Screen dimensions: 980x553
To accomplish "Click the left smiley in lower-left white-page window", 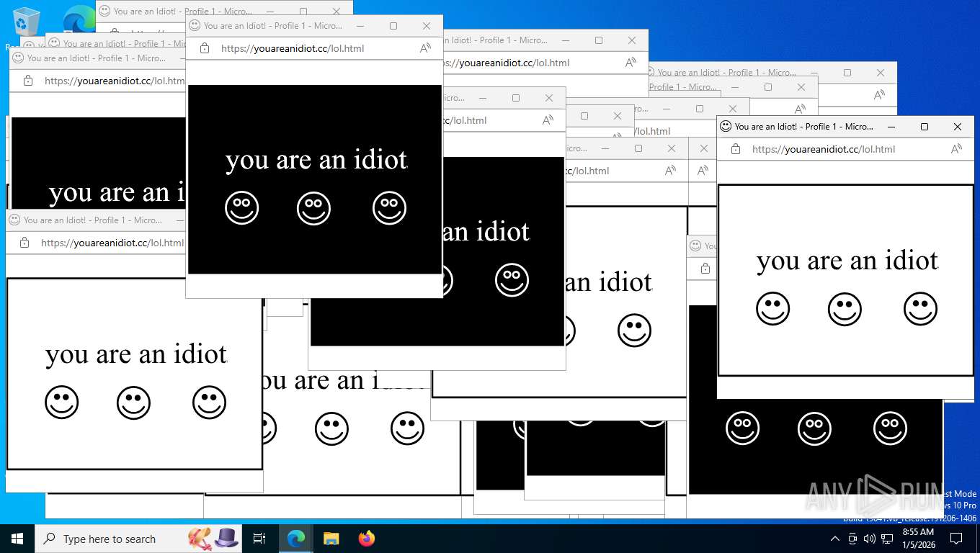I will [62, 402].
